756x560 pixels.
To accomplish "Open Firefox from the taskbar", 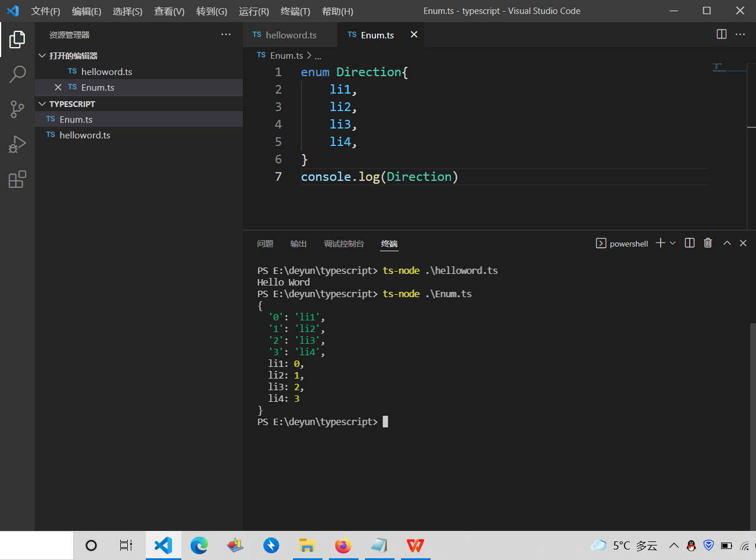I will tap(343, 545).
